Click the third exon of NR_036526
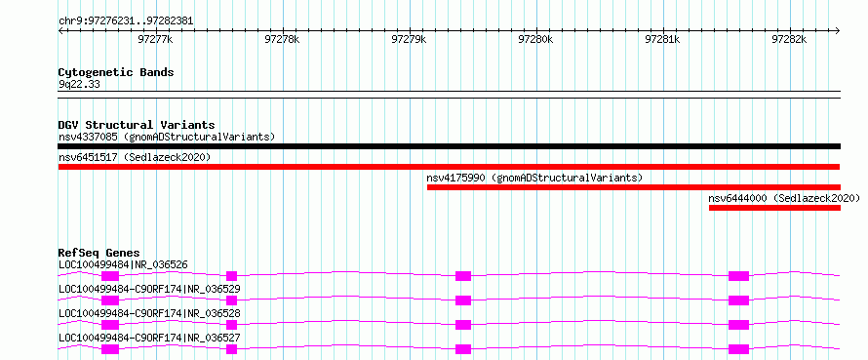The image size is (868, 360). pyautogui.click(x=463, y=276)
